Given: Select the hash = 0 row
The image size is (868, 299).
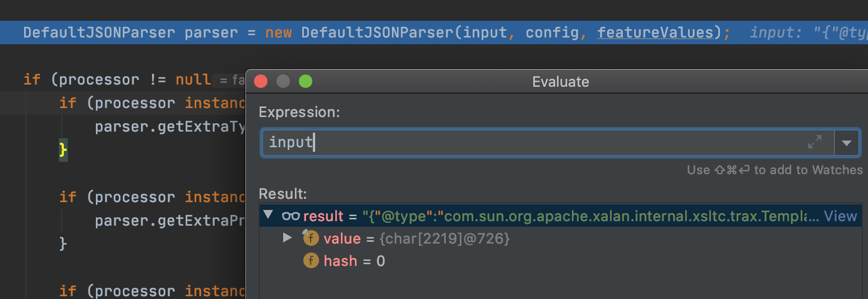Looking at the screenshot, I should click(354, 261).
